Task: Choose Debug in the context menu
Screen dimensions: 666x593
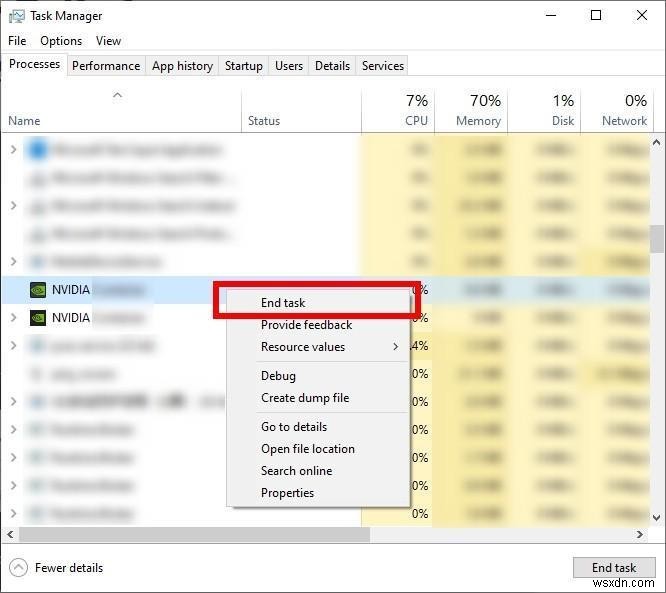Action: pyautogui.click(x=318, y=376)
